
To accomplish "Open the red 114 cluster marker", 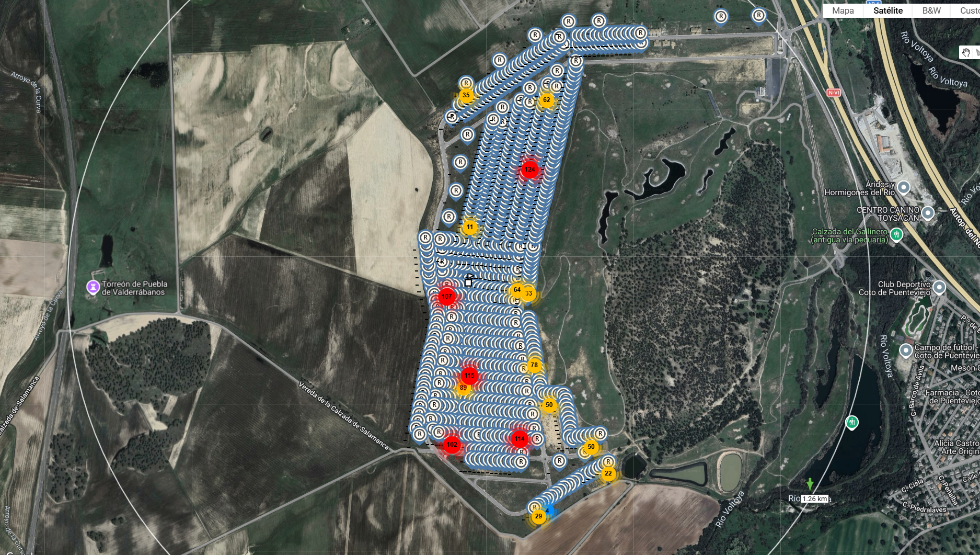I will click(520, 439).
